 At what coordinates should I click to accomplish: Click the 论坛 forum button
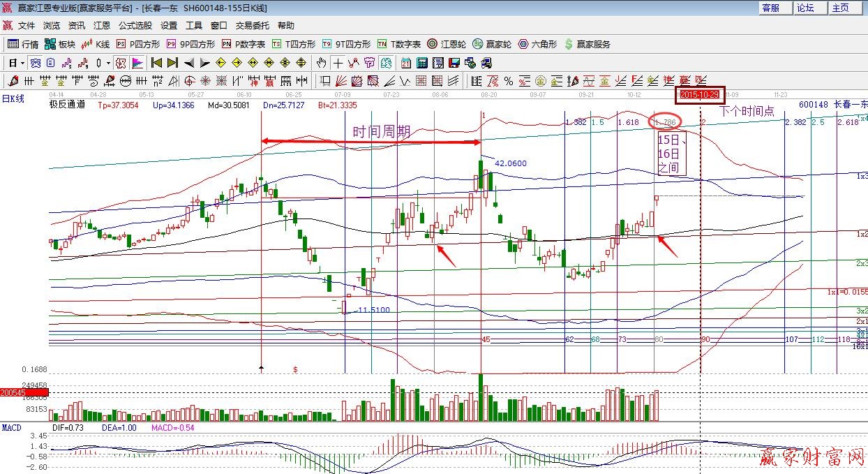(x=806, y=8)
